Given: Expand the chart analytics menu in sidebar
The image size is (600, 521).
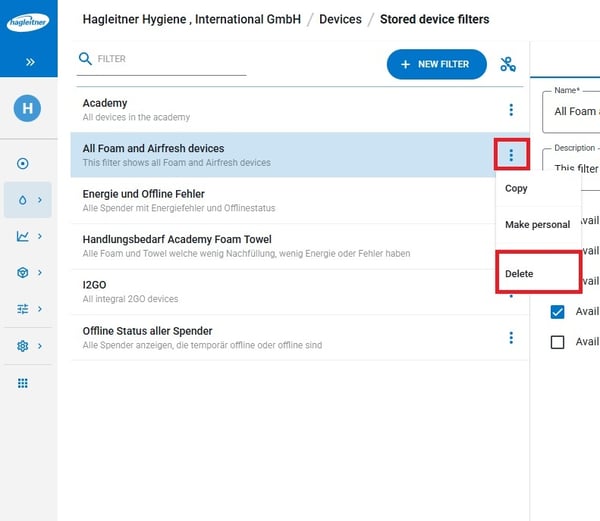Looking at the screenshot, I should click(x=28, y=236).
